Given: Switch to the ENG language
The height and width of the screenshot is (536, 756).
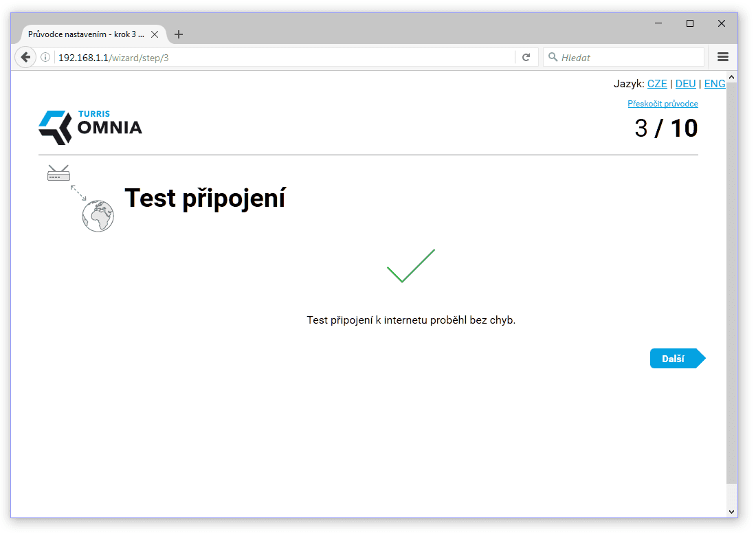Looking at the screenshot, I should coord(715,83).
